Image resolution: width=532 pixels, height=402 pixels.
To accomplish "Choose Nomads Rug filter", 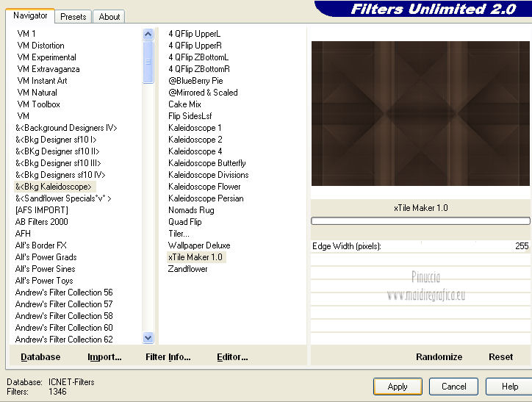I will click(191, 210).
